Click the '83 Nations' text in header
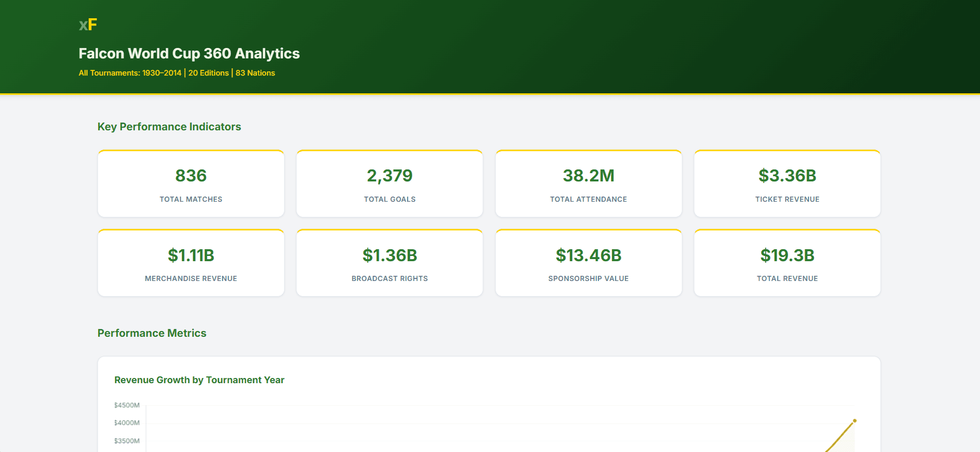Screen dimensions: 980x452 pyautogui.click(x=255, y=73)
